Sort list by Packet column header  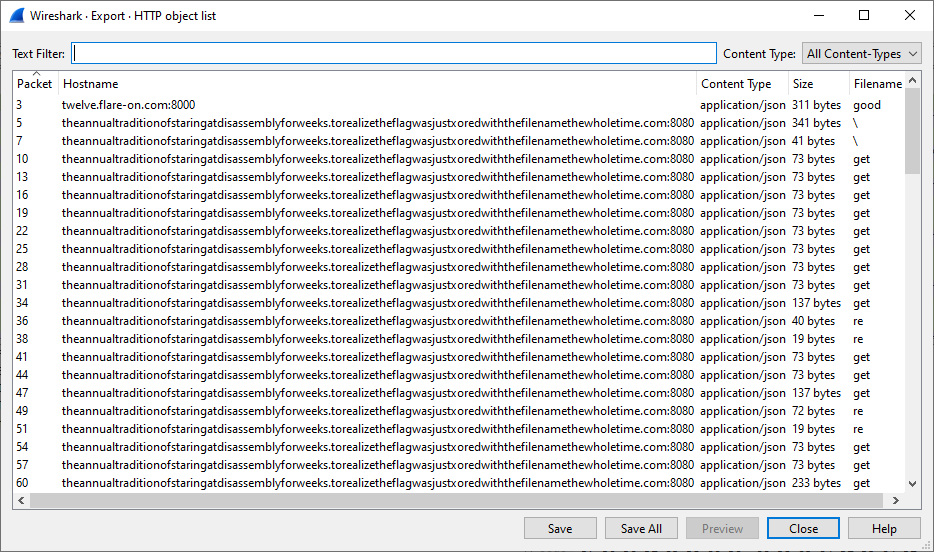pos(35,84)
